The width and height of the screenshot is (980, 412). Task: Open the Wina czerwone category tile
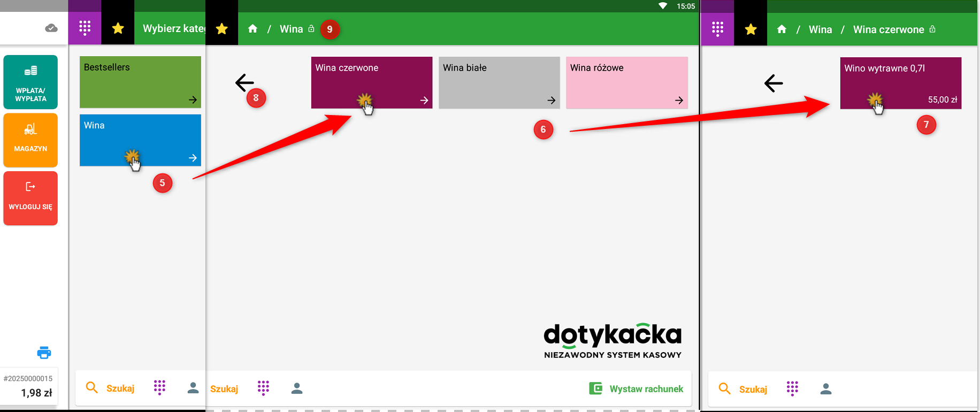pos(371,82)
